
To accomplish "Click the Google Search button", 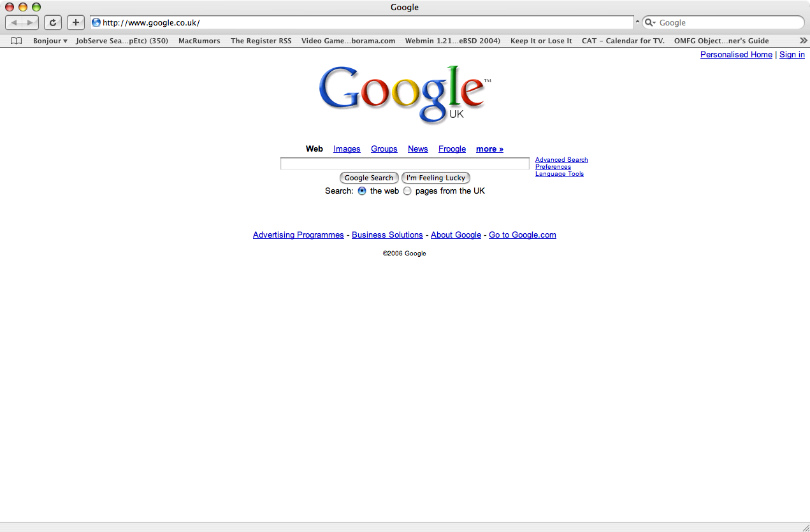I will tap(369, 178).
